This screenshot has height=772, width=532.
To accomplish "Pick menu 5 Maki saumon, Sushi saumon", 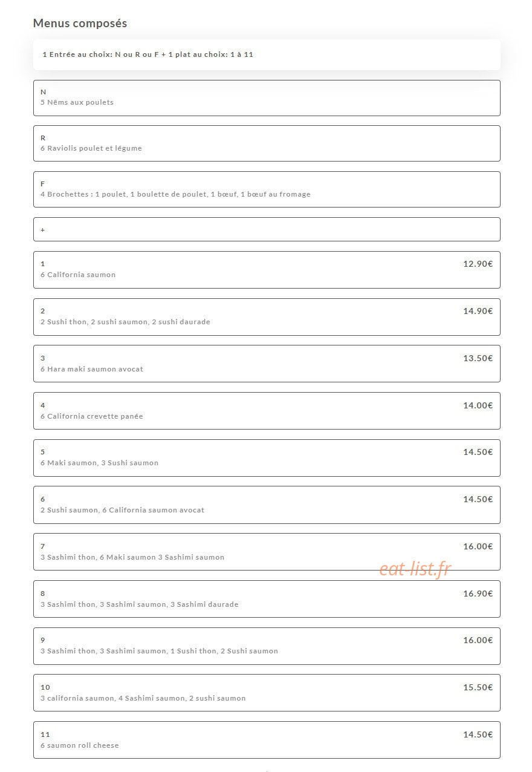I will 267,458.
